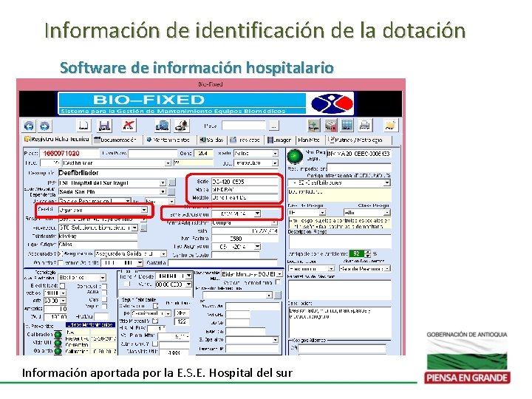Click the stacked blue monitors toolbar icon

tap(162, 126)
